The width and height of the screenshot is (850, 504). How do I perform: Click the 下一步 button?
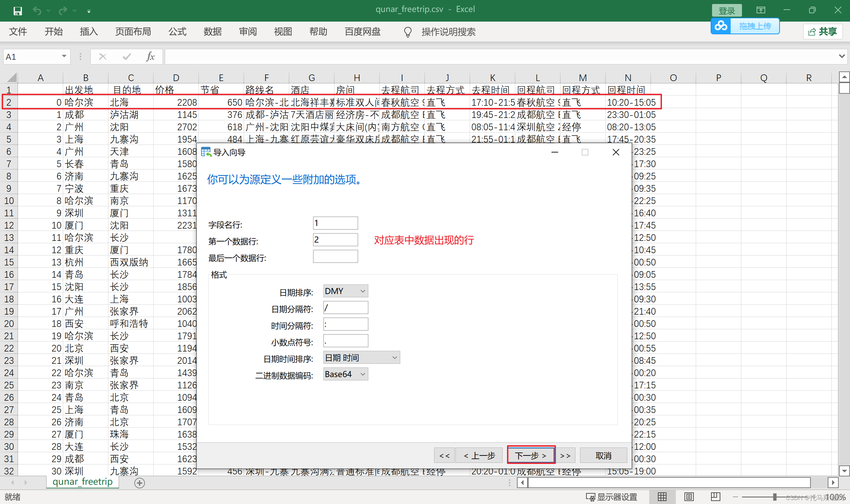531,455
